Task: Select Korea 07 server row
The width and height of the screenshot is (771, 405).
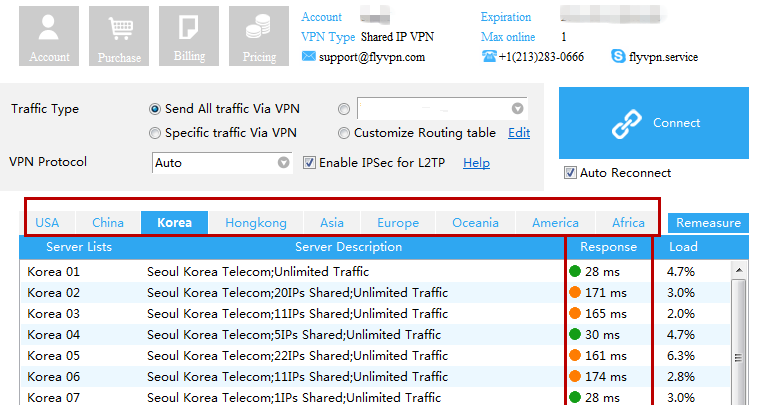Action: (x=375, y=396)
